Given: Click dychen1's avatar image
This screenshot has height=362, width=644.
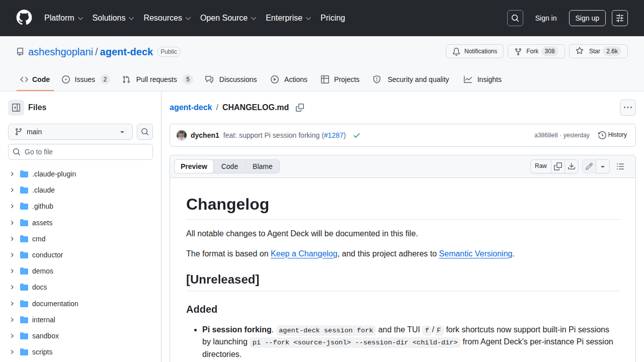Looking at the screenshot, I should (x=182, y=135).
